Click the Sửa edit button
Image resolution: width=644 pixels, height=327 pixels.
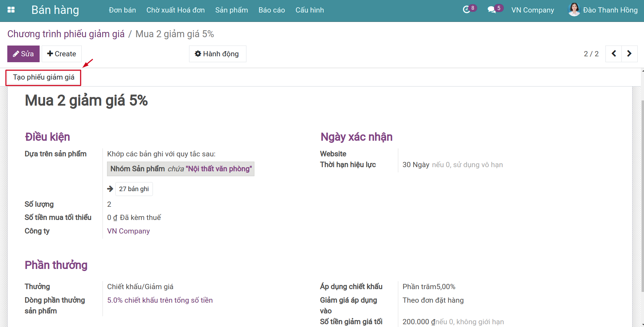[x=23, y=54]
